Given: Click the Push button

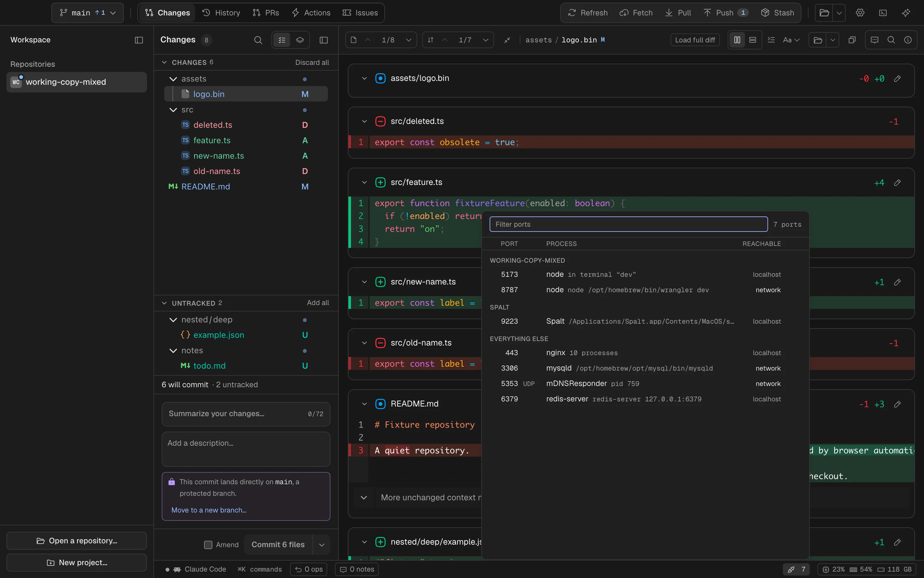Looking at the screenshot, I should click(725, 13).
